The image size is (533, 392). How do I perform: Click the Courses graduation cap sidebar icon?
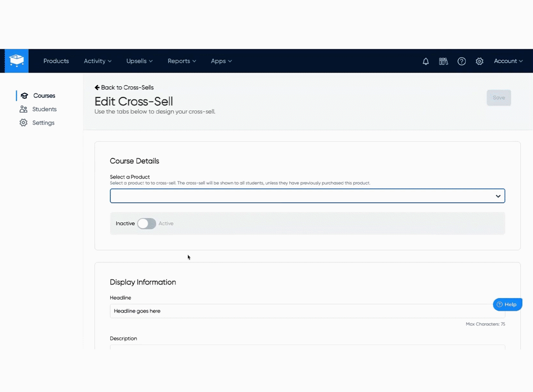pyautogui.click(x=24, y=96)
